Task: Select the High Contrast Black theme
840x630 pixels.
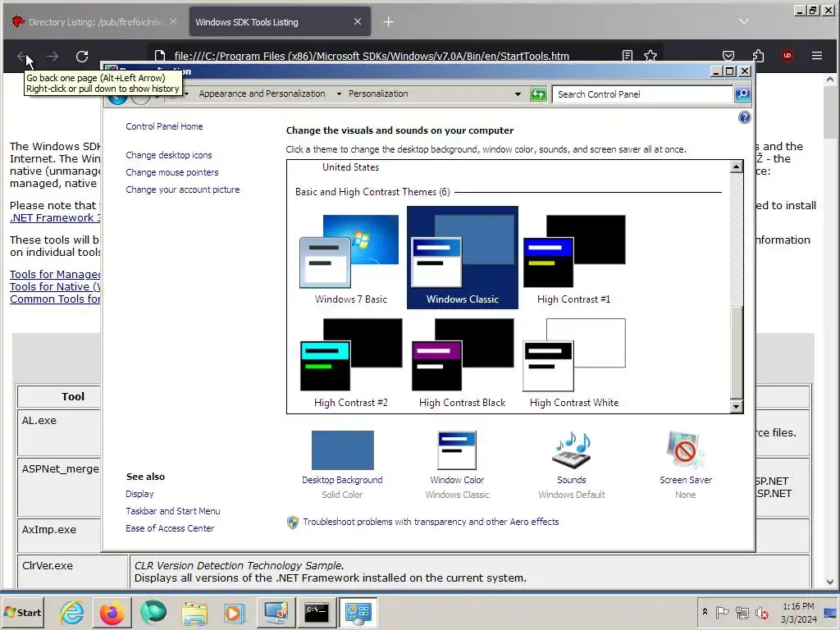Action: tap(463, 362)
